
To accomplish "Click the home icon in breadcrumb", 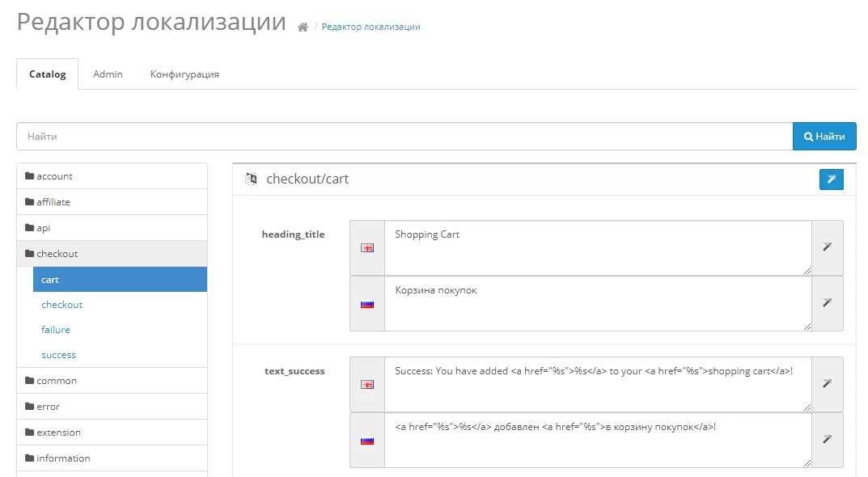I will pos(303,27).
